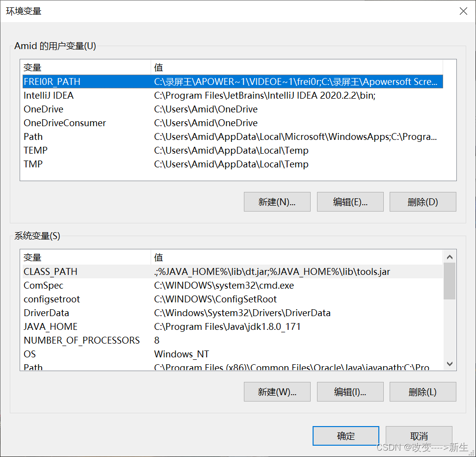Select the configsetroot system variable
The height and width of the screenshot is (457, 476).
233,299
